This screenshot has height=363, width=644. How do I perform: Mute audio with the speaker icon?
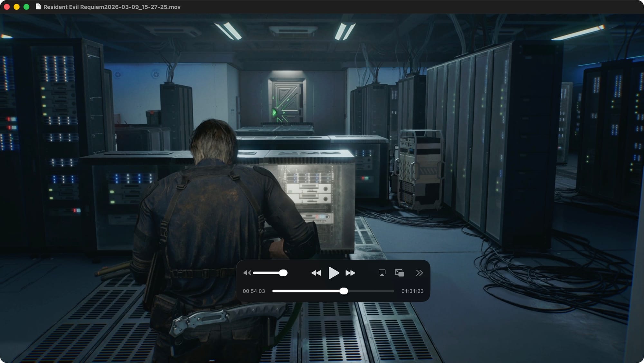(247, 273)
